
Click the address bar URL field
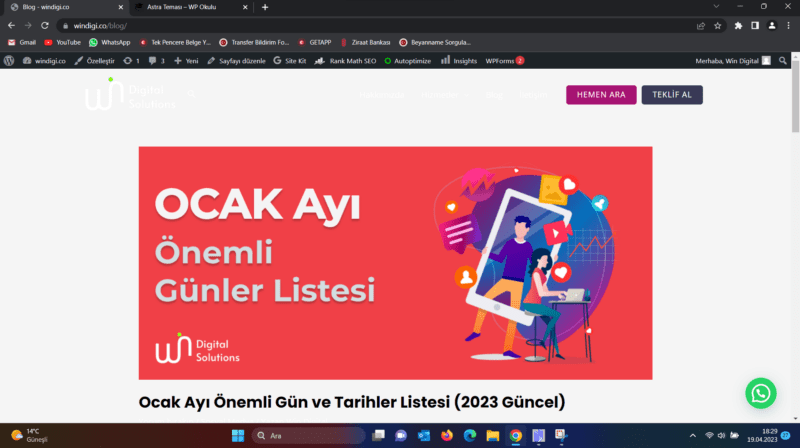[378, 26]
